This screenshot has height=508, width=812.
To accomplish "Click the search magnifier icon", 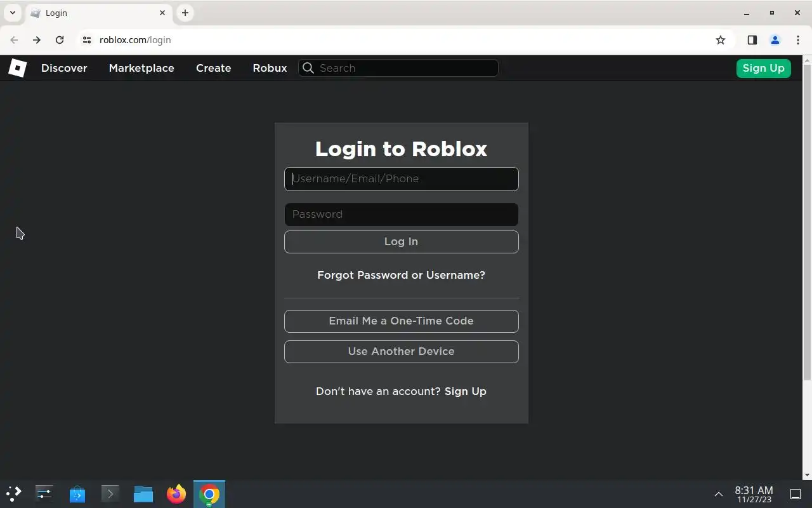I will point(308,68).
